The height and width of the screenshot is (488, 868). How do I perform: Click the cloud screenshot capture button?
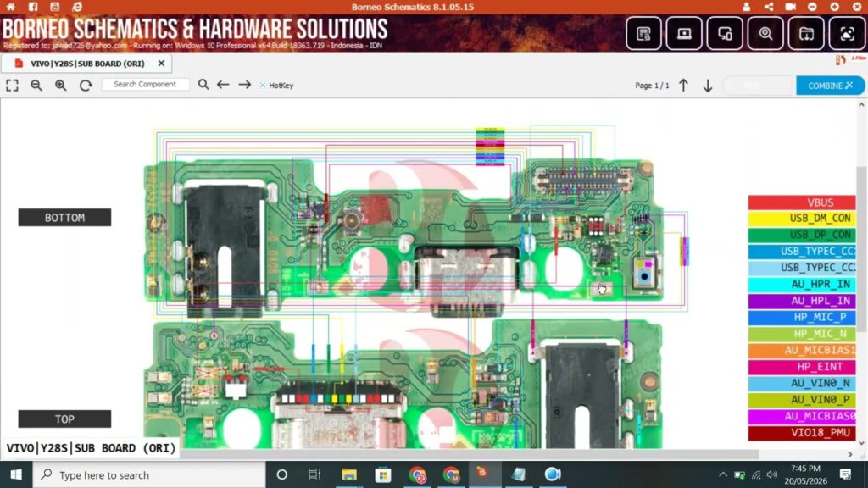click(847, 33)
